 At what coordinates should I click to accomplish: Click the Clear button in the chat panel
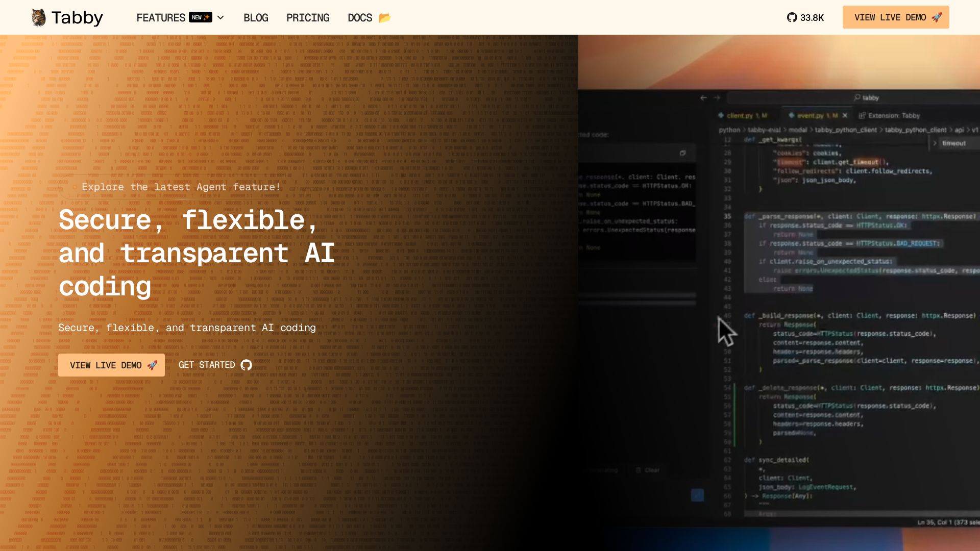point(648,470)
